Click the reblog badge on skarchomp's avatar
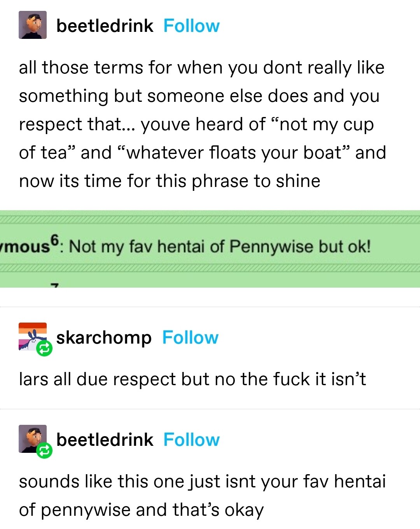Screen dimensions: 420x529 pyautogui.click(x=44, y=349)
